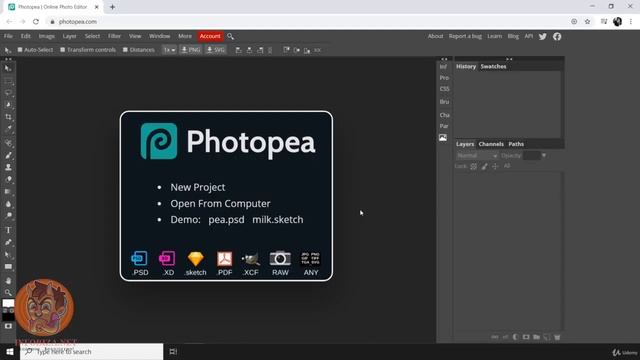
Task: Select the Rectangle Select tool
Action: tap(8, 81)
